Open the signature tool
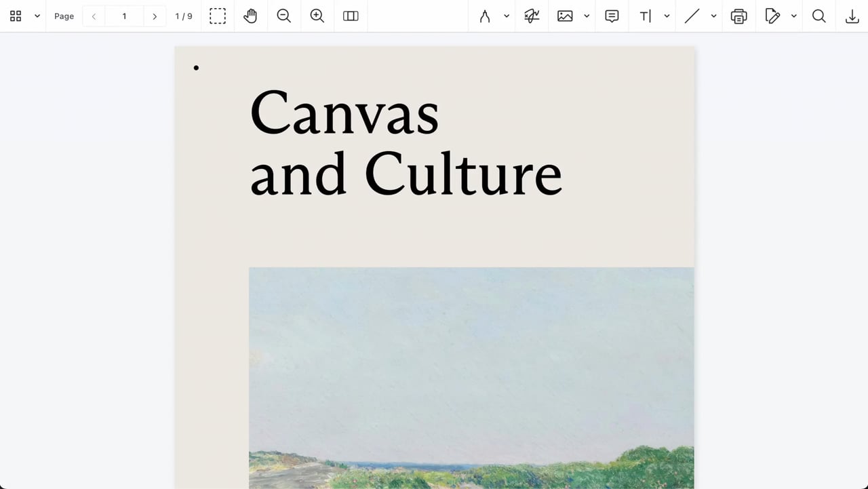This screenshot has width=868, height=489. (x=532, y=16)
